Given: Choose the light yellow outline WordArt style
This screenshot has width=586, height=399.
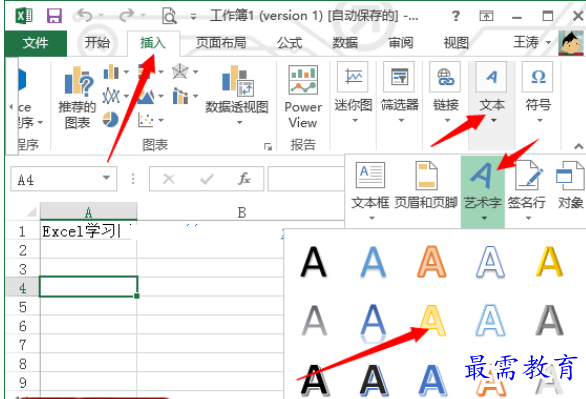Looking at the screenshot, I should coord(432,320).
